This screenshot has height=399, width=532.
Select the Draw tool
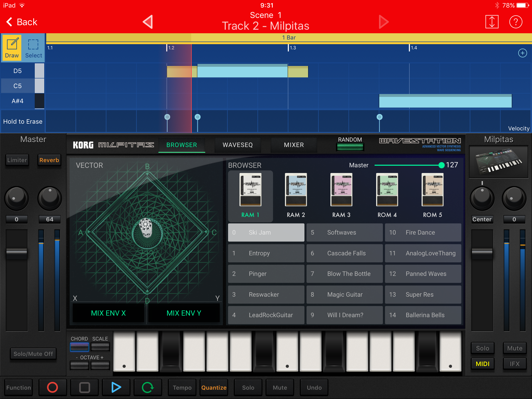[12, 48]
